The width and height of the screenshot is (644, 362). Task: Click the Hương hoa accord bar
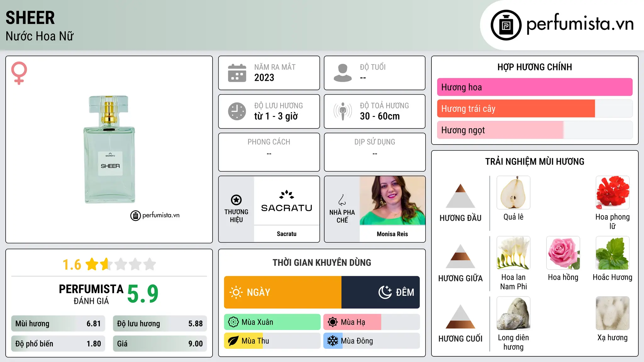click(535, 87)
